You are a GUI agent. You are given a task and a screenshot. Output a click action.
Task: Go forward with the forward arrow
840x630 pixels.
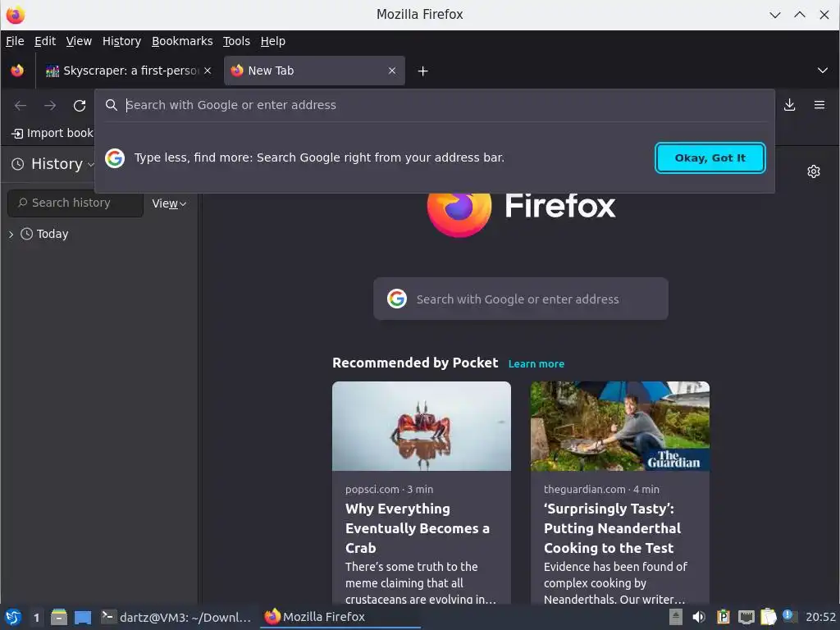click(50, 106)
